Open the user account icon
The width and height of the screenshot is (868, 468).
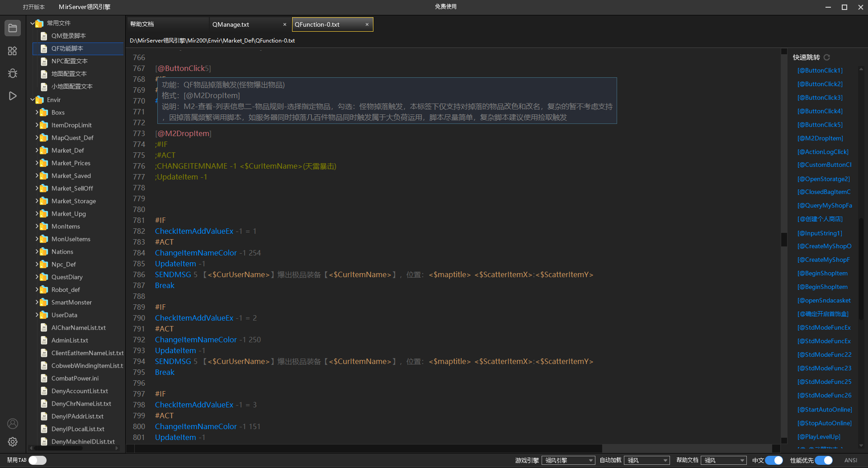point(13,424)
